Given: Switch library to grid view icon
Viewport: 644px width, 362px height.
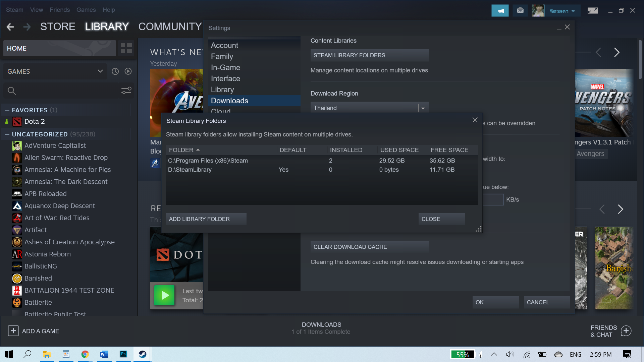Looking at the screenshot, I should coord(126,48).
